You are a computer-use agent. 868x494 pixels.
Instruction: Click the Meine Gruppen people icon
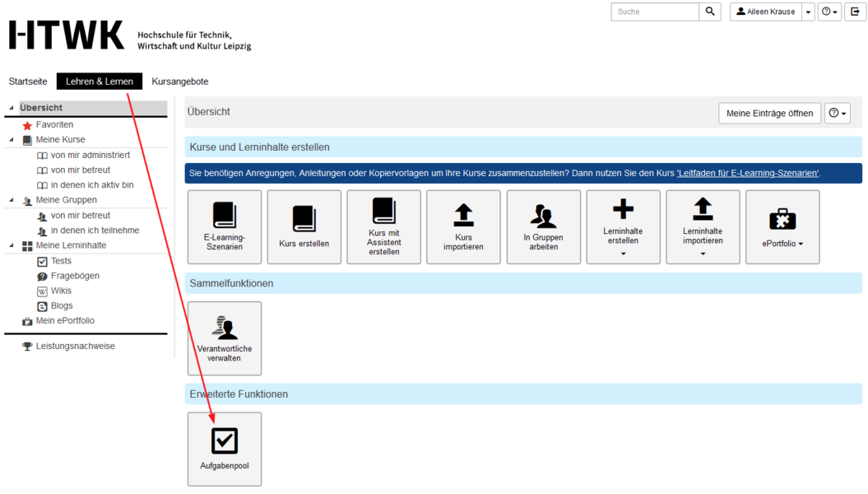tap(27, 200)
